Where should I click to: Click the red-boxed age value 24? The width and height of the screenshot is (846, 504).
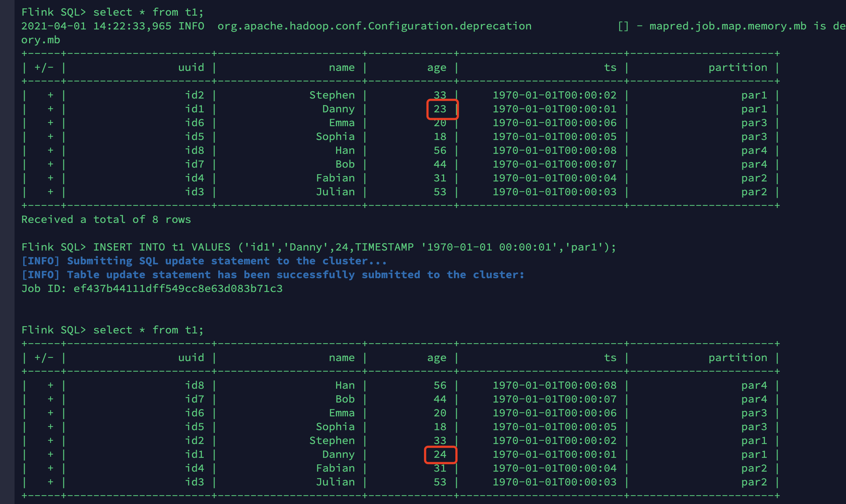[x=440, y=455]
